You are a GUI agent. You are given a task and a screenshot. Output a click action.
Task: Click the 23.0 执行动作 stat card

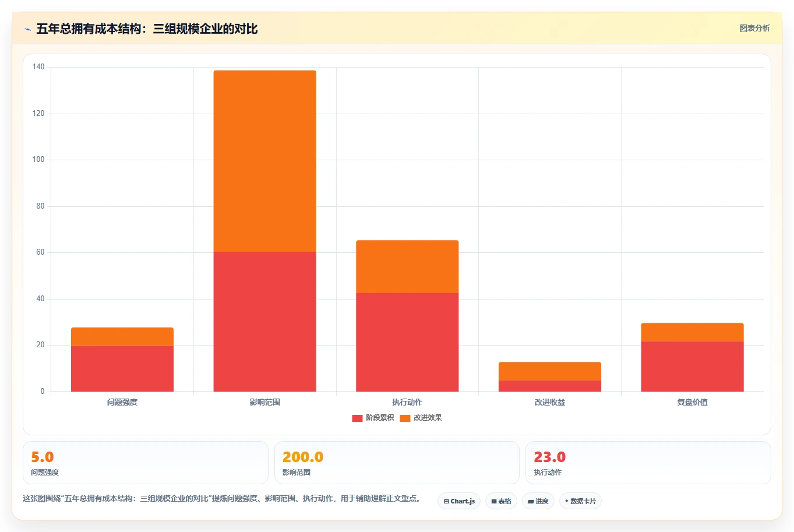[648, 463]
